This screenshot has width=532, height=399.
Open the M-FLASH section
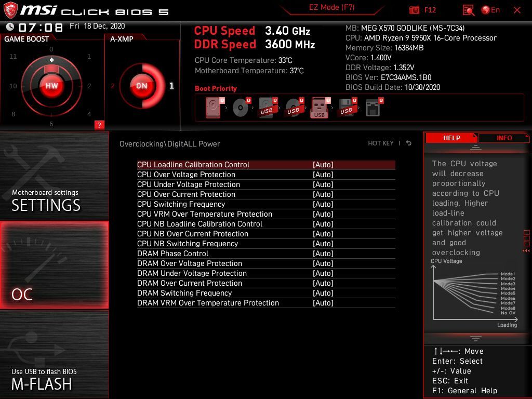[x=54, y=354]
